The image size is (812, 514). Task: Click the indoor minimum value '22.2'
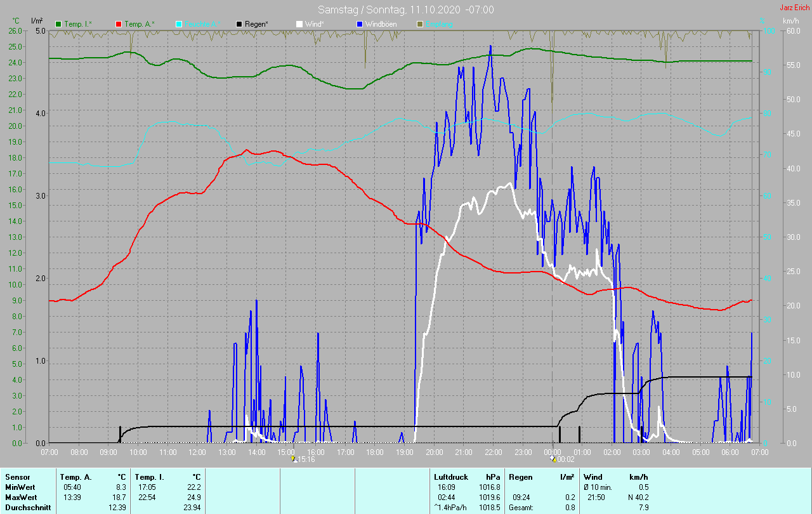tap(193, 487)
